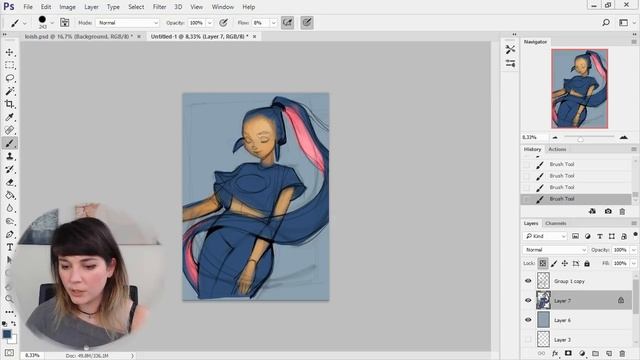Click the last Brush Tool history state
The height and width of the screenshot is (360, 640).
(x=576, y=199)
